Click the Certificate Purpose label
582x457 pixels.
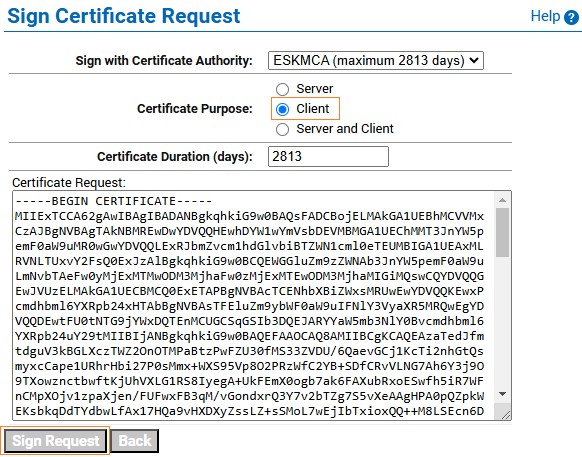[194, 109]
